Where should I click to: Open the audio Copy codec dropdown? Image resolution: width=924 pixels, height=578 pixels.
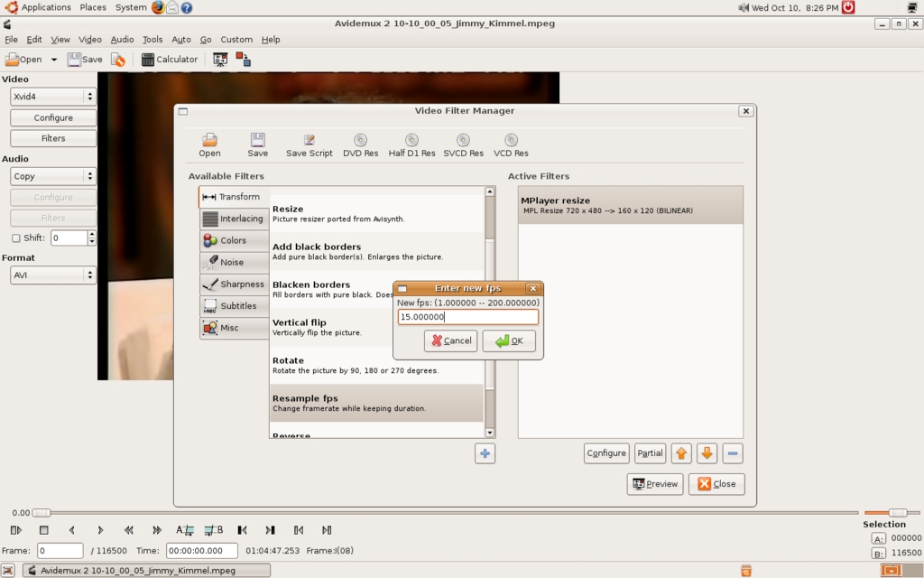click(53, 177)
